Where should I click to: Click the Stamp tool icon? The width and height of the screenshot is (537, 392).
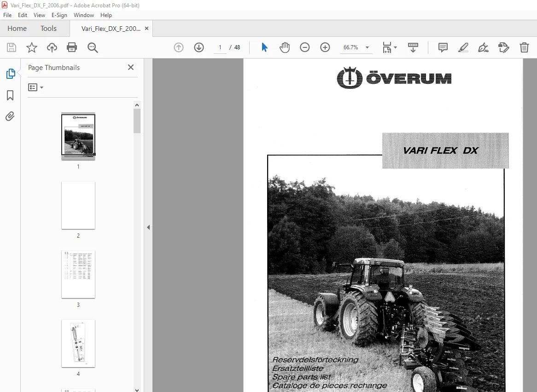coord(503,47)
